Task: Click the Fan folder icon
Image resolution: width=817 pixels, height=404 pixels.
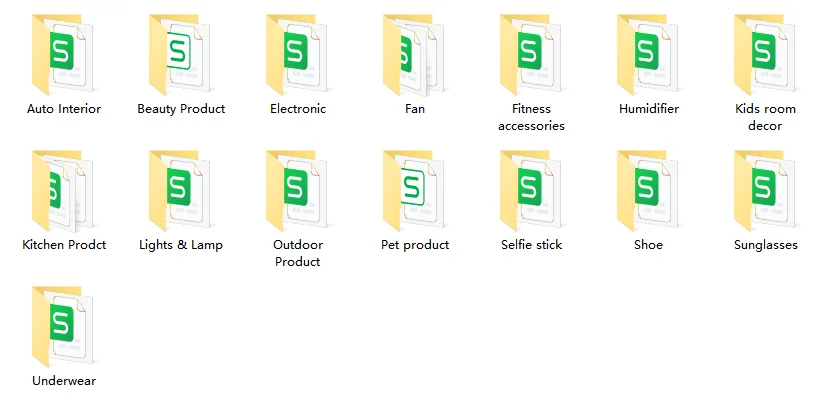Action: 415,54
